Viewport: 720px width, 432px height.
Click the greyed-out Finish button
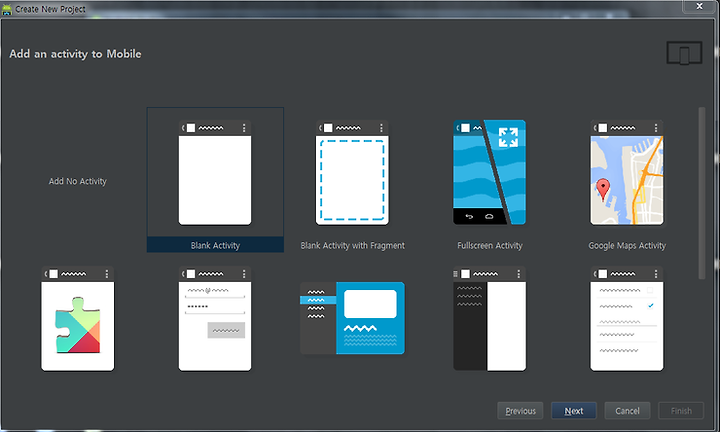[x=681, y=411]
